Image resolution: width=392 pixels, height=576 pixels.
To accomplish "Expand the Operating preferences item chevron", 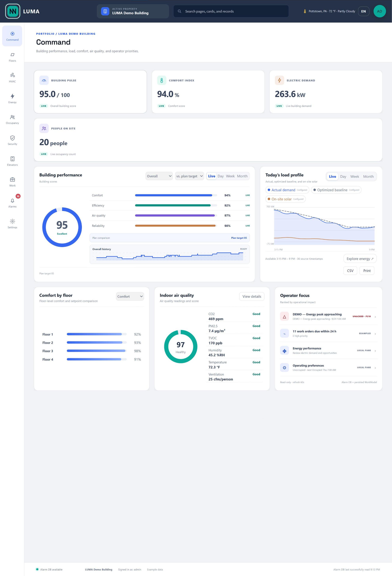I will [x=375, y=368].
